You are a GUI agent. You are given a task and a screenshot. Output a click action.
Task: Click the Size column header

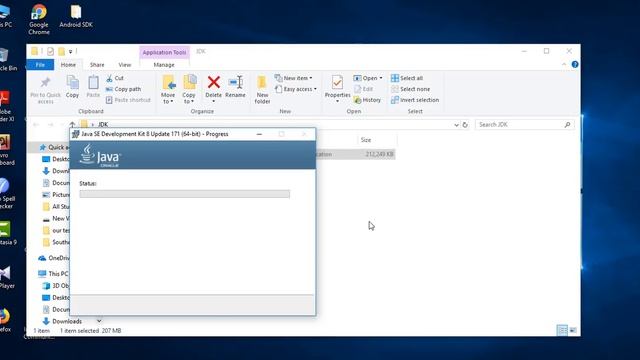366,140
